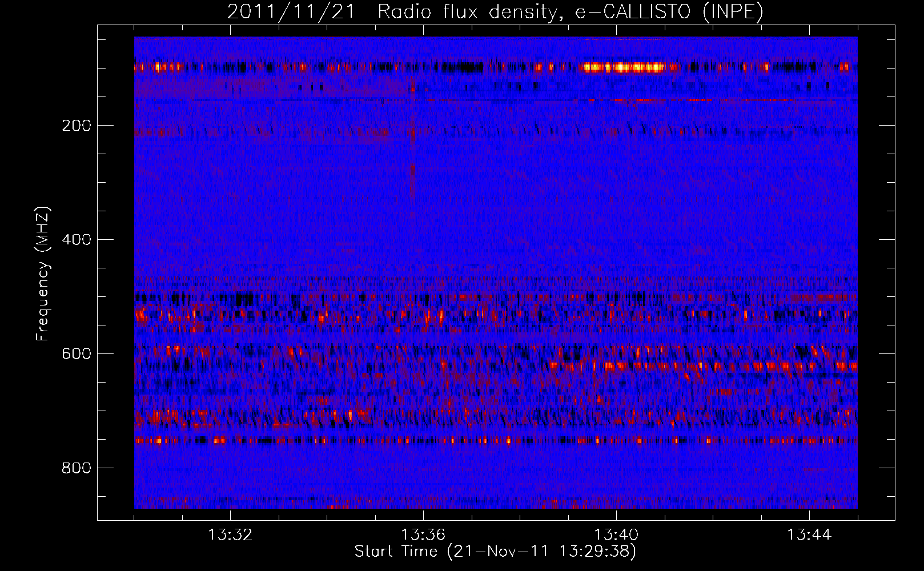
Task: Click the 13:36 time tick label
Action: coord(423,535)
